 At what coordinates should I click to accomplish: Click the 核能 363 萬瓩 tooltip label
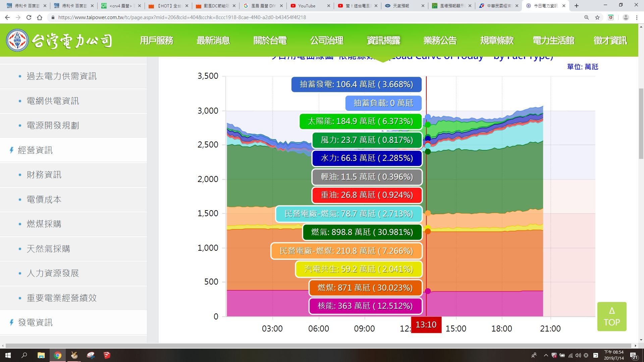point(366,306)
